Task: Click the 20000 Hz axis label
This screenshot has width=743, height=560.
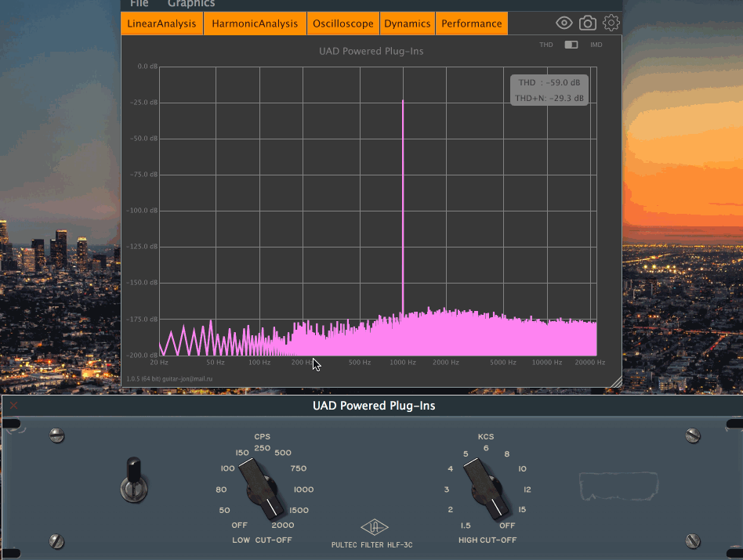Action: click(590, 362)
